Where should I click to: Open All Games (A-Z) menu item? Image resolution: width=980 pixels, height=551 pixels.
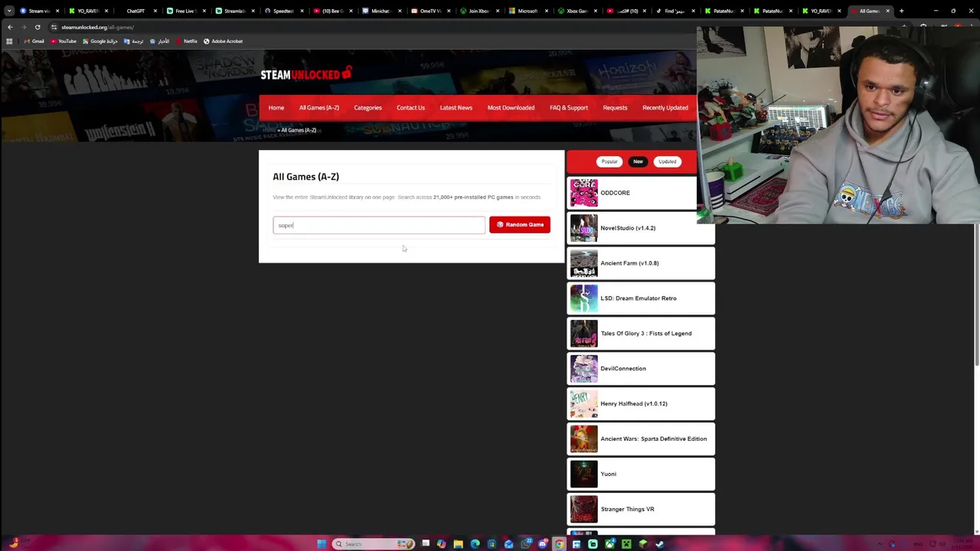319,108
